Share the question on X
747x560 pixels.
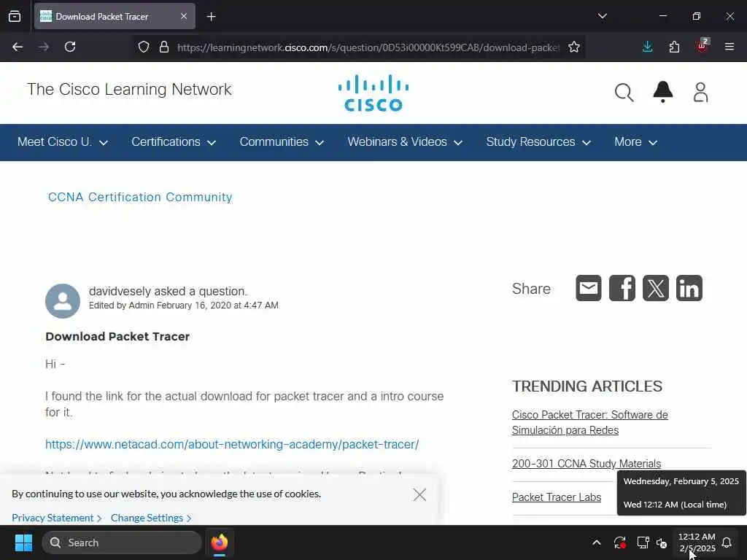[656, 288]
